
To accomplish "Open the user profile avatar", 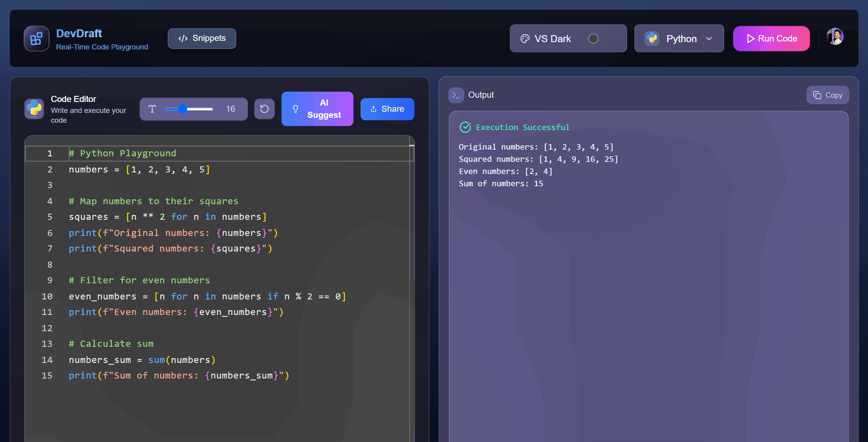I will click(x=835, y=36).
